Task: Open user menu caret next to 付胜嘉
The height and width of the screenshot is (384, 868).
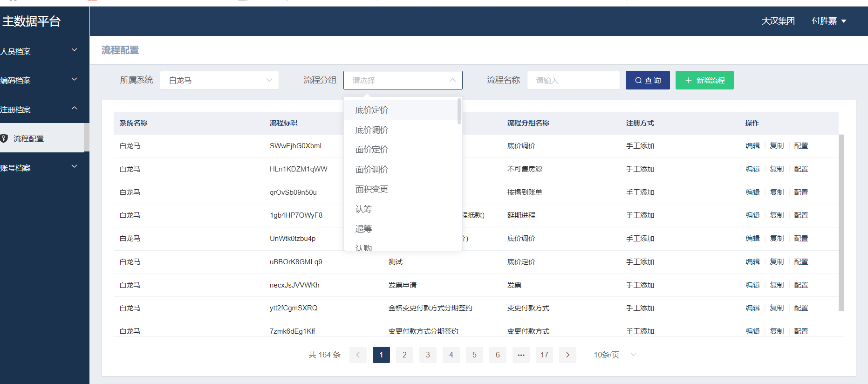Action: (844, 21)
